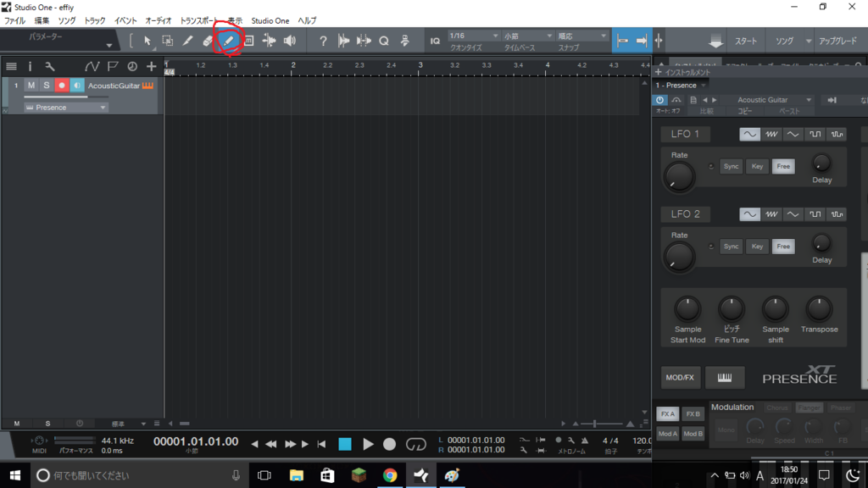Toggle monitor on AcousticGuitar track
Viewport: 868px width, 488px height.
point(77,86)
